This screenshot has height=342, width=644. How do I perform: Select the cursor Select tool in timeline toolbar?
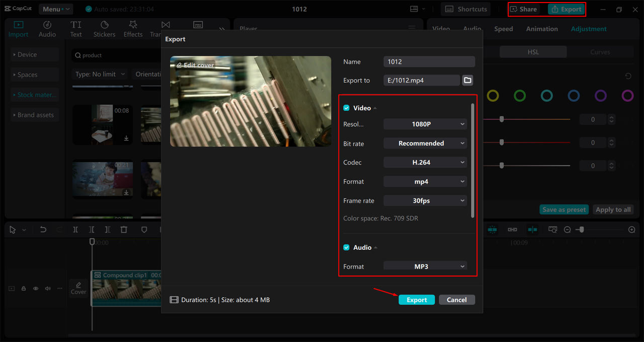pos(13,230)
